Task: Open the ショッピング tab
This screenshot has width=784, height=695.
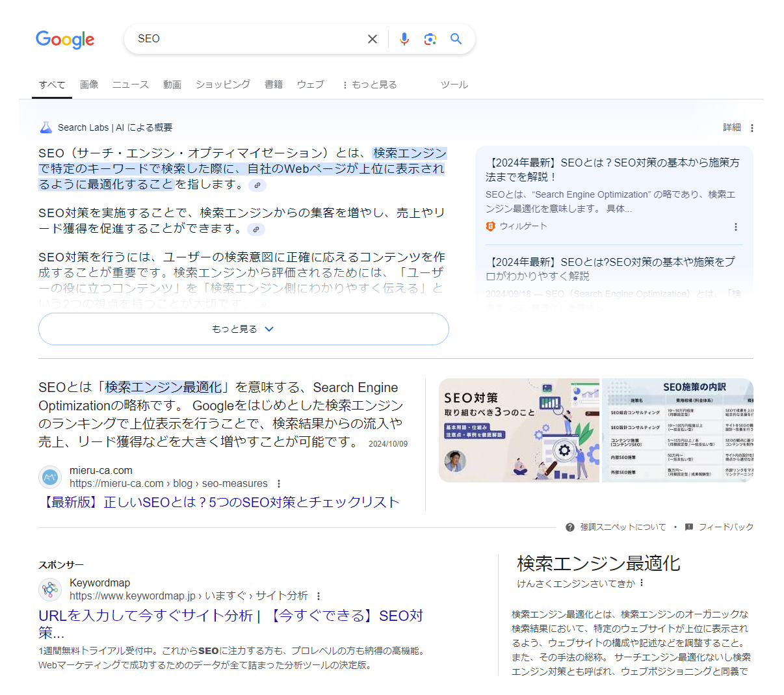Action: (x=223, y=85)
